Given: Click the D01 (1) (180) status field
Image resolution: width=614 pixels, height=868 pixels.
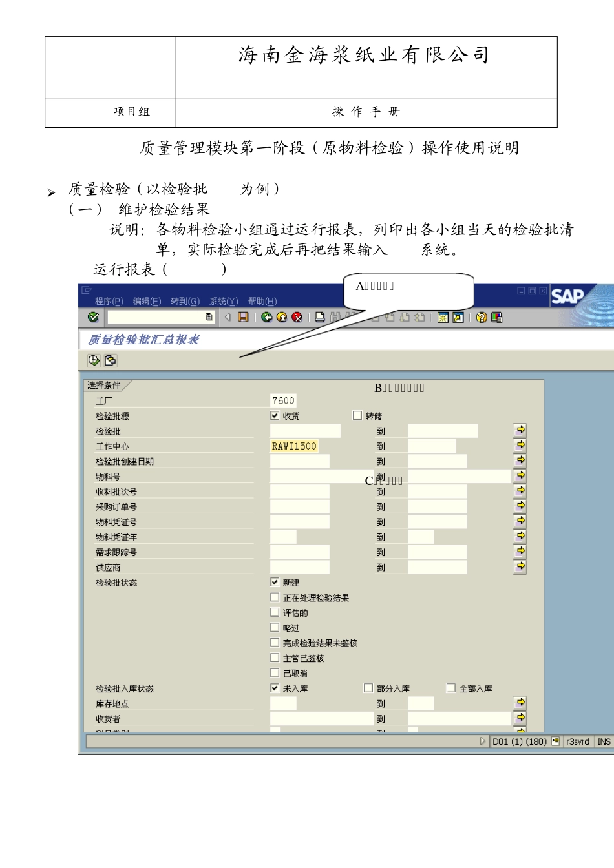Looking at the screenshot, I should click(519, 741).
